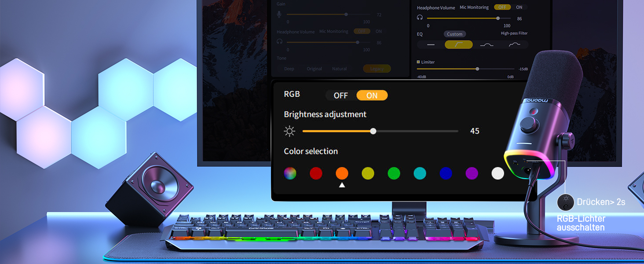Click the headphone icon in the Gain panel
The image size is (644, 264).
(279, 41)
